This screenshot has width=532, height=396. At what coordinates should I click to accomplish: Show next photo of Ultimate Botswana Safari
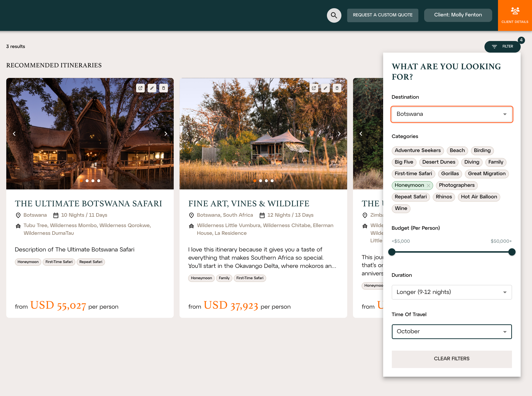pyautogui.click(x=166, y=134)
